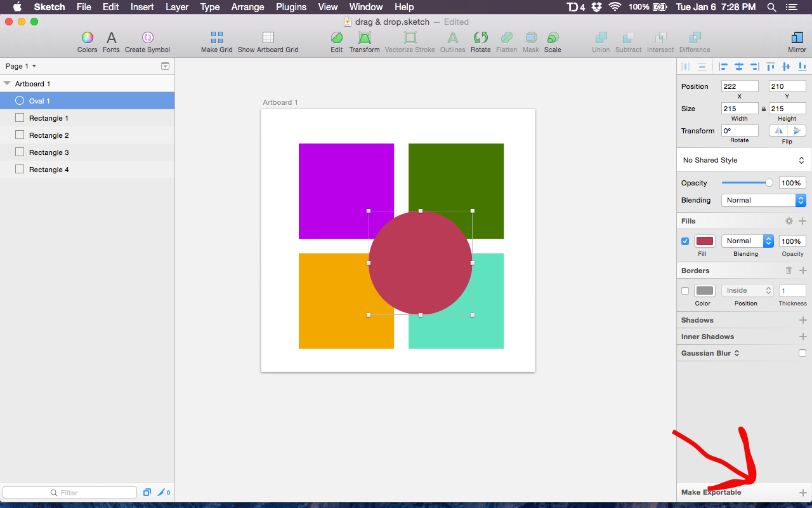
Task: Open the fill color swatch
Action: (x=705, y=241)
